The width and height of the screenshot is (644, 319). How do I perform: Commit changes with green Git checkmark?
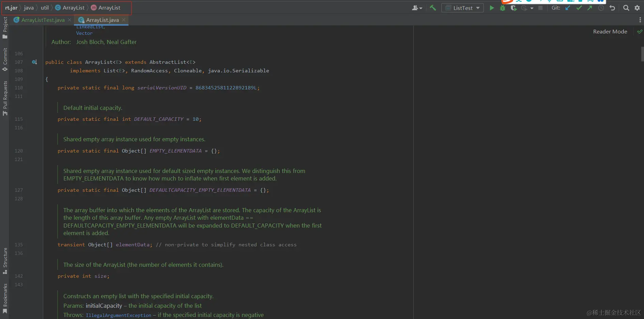579,8
